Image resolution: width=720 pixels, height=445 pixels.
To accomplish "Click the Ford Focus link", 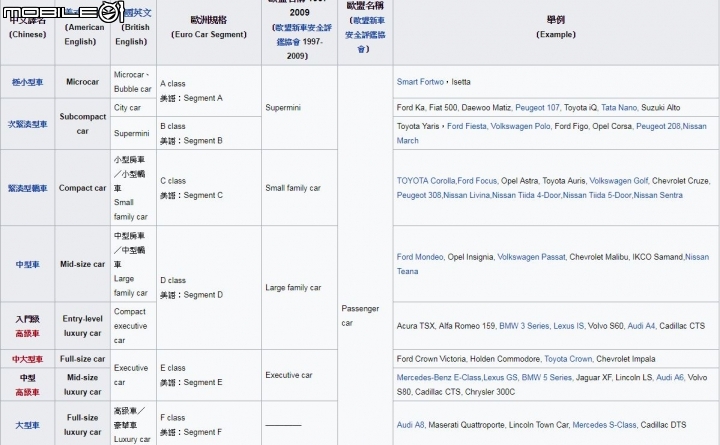I will (x=477, y=181).
